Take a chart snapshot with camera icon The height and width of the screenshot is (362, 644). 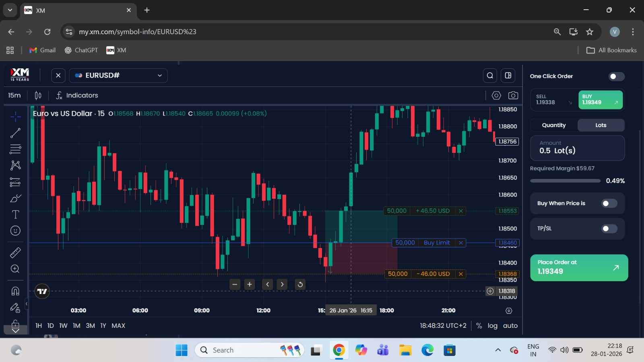coord(514,95)
